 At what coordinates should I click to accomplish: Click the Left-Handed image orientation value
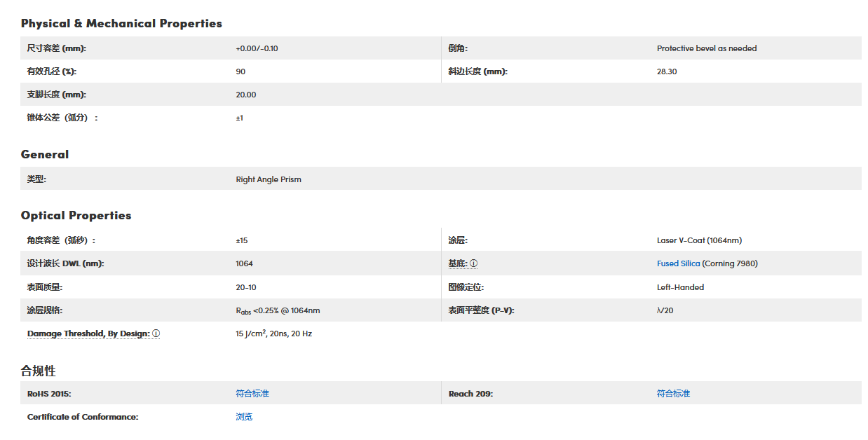tap(680, 287)
